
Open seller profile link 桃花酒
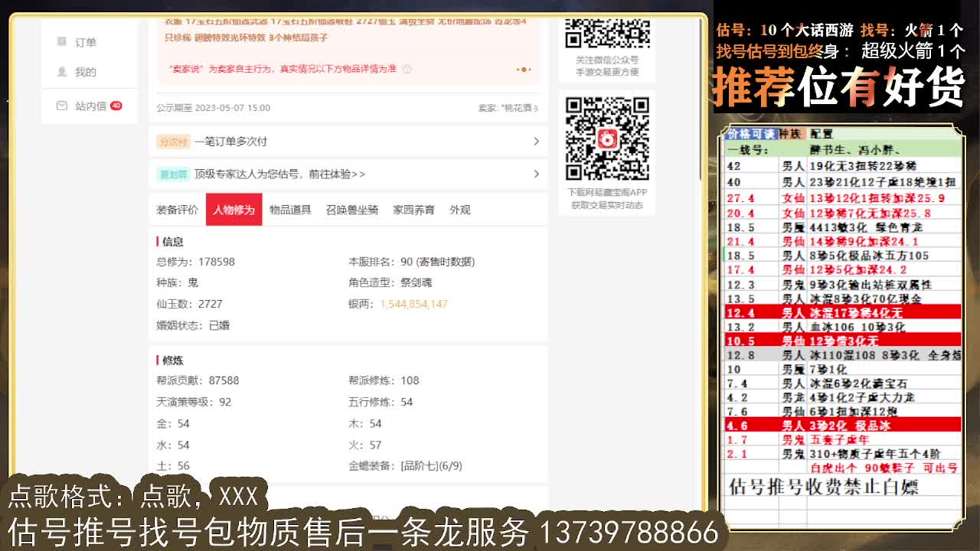[517, 108]
